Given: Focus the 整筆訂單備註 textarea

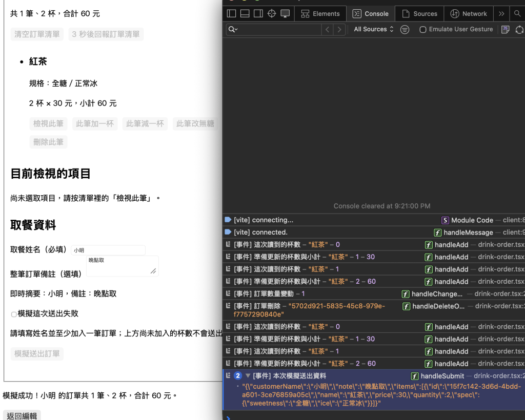Looking at the screenshot, I should pos(122,266).
